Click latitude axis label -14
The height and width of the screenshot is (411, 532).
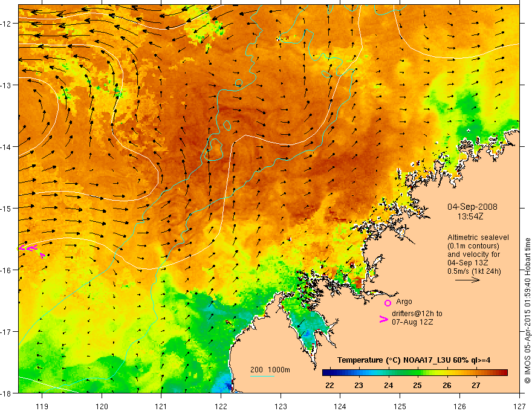(6, 147)
